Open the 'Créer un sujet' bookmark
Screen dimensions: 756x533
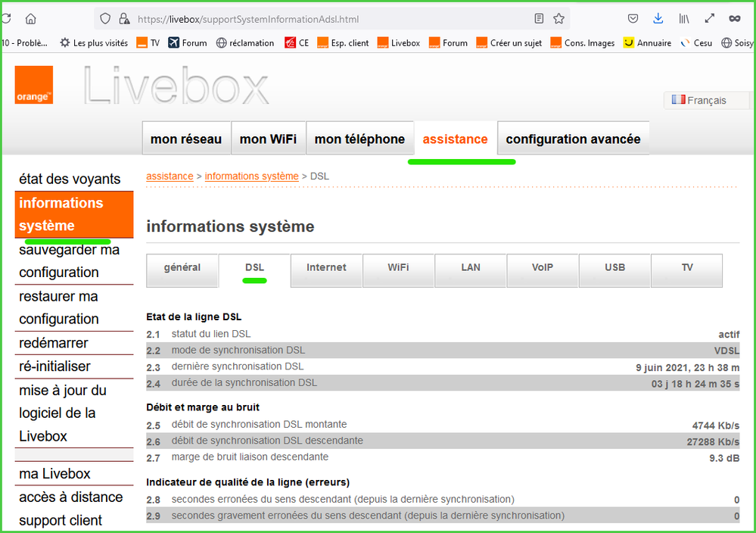(x=509, y=43)
